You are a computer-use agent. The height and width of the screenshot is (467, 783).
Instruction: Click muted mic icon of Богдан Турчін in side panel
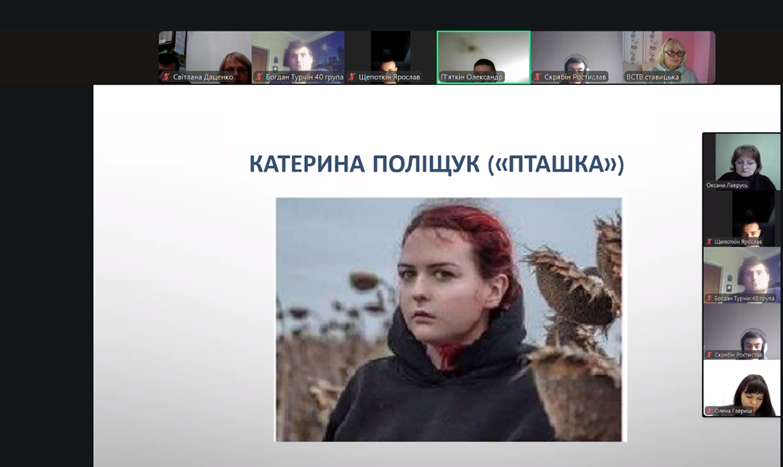(x=710, y=298)
